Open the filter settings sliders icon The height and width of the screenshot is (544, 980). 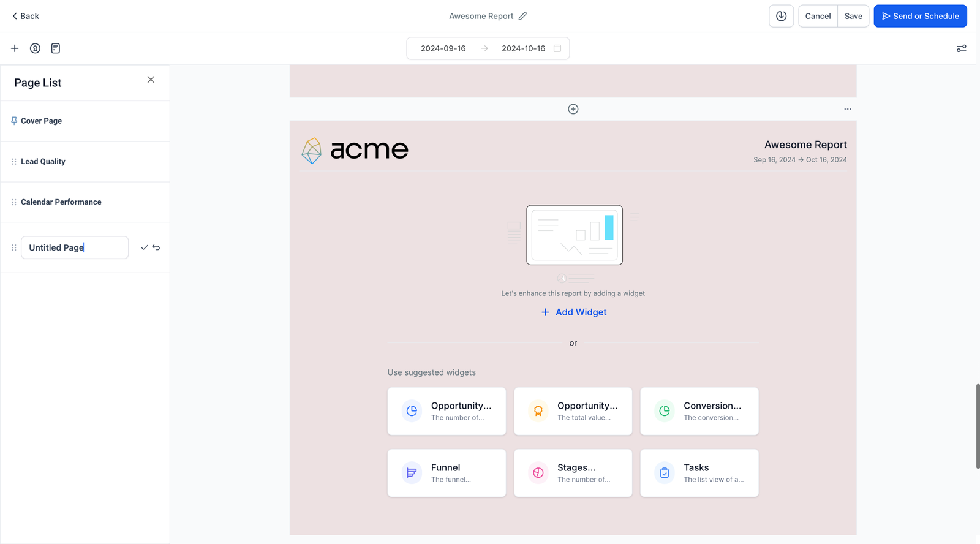coord(961,48)
